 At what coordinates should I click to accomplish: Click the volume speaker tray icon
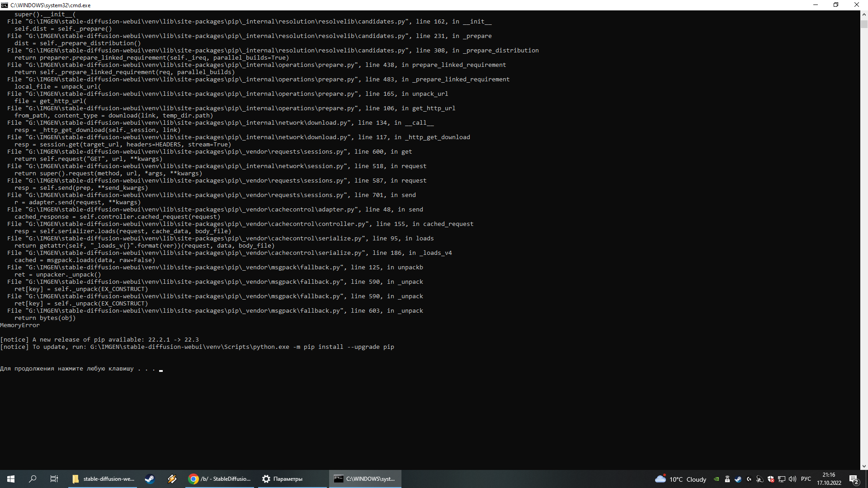(793, 479)
